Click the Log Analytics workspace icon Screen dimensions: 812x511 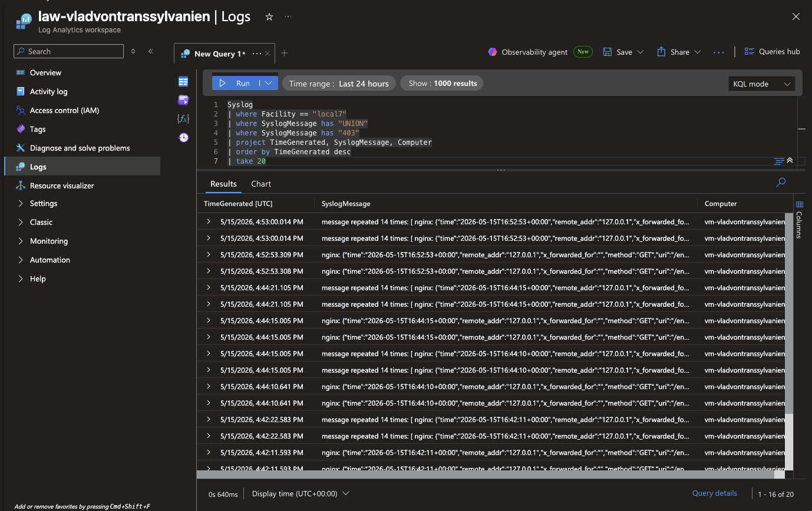click(x=24, y=21)
